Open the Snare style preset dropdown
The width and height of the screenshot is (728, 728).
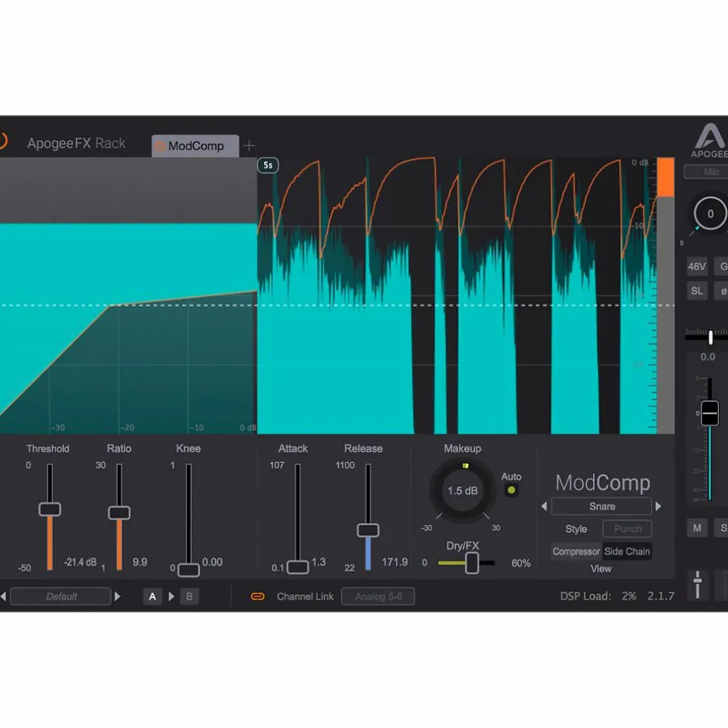point(601,507)
